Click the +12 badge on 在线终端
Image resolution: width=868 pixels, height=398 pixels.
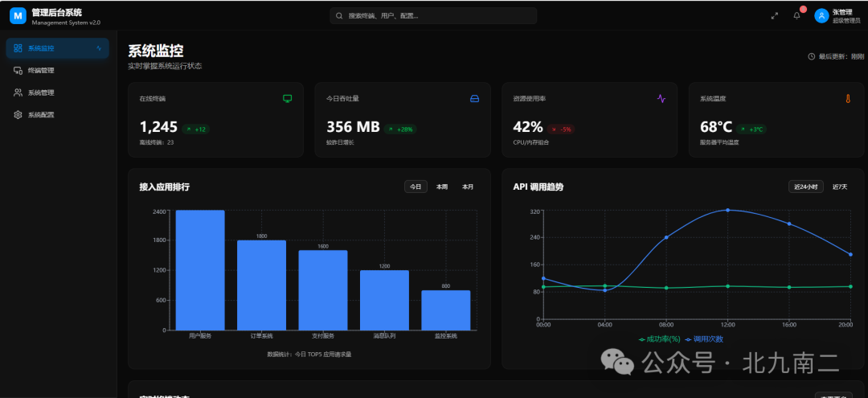pos(196,129)
